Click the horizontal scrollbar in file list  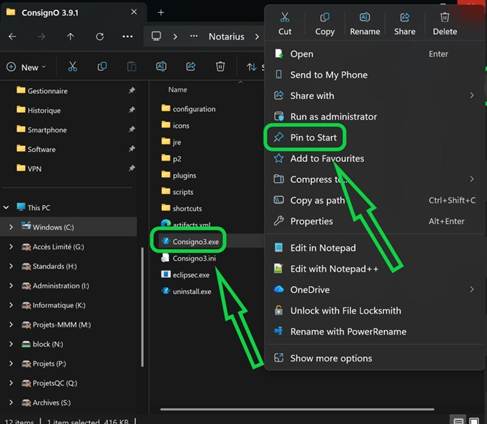click(297, 409)
